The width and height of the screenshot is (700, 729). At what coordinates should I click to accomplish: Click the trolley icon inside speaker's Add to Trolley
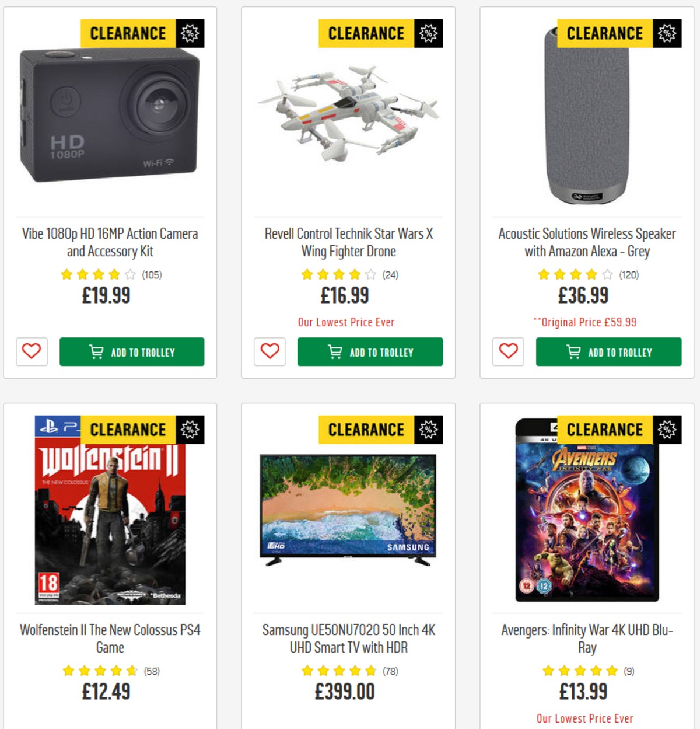572,352
